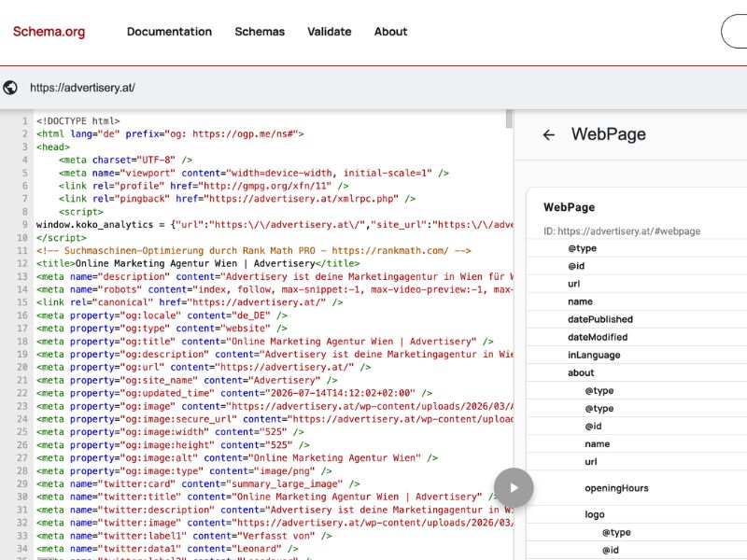Image resolution: width=747 pixels, height=560 pixels.
Task: Click the name row under first url
Action: click(637, 301)
